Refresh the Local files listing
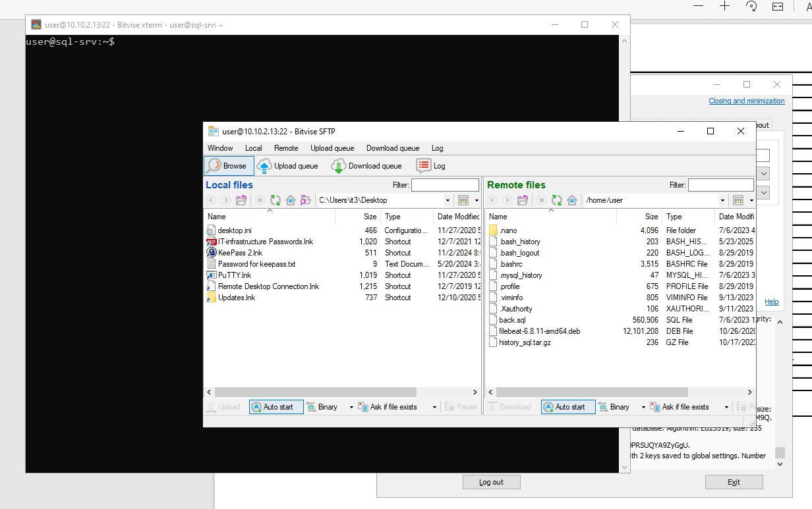 coord(275,200)
